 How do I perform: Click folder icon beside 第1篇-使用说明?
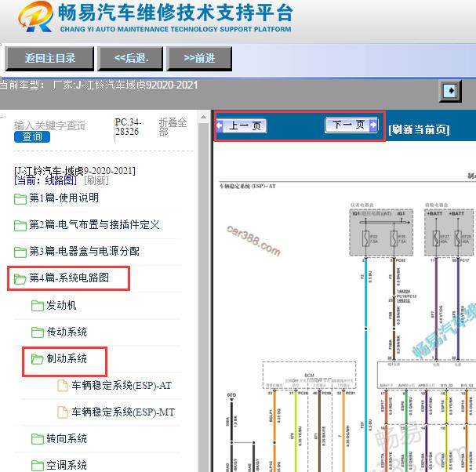pyautogui.click(x=20, y=199)
